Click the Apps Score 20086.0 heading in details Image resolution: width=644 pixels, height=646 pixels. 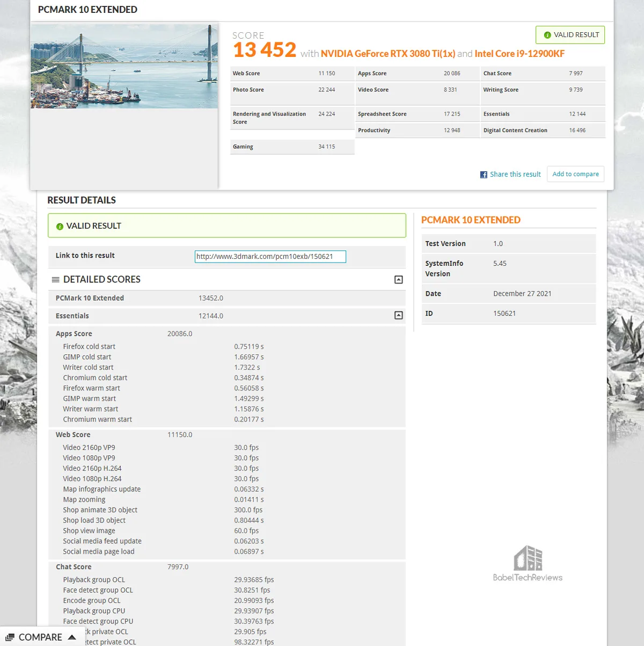124,334
